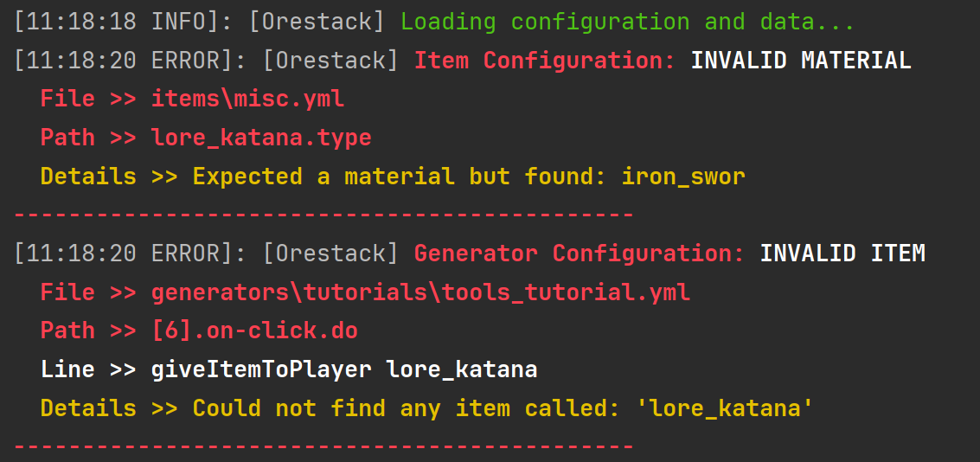This screenshot has height=462, width=980.
Task: Click the bottom dashed separator line
Action: coord(323,446)
